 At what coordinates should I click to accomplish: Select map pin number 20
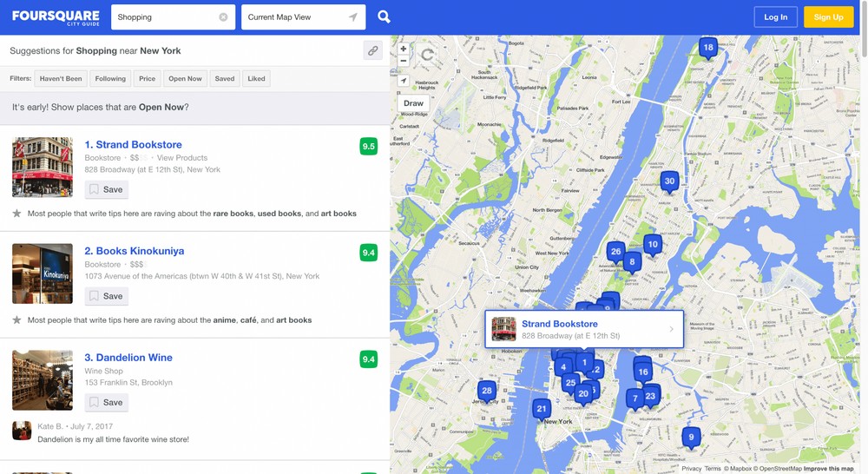(583, 395)
